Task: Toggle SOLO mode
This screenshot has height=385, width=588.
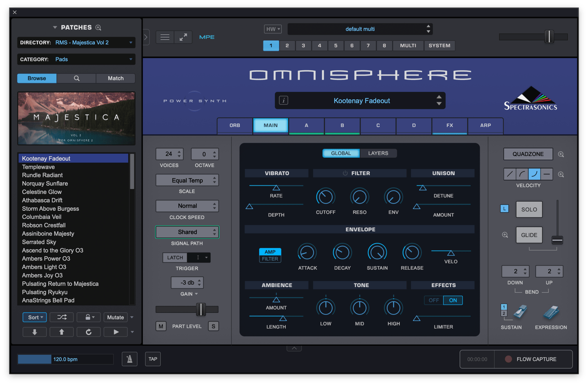Action: pyautogui.click(x=529, y=210)
